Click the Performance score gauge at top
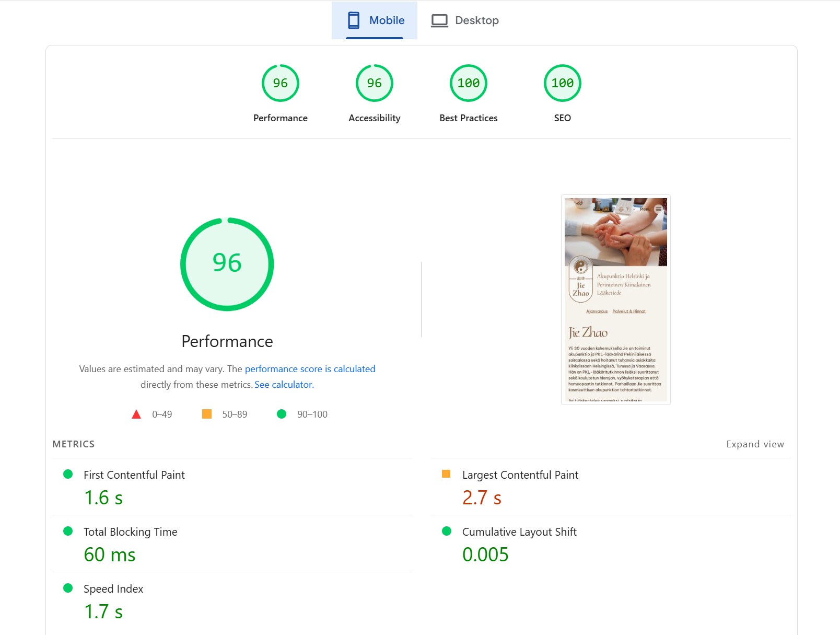Image resolution: width=840 pixels, height=635 pixels. [x=280, y=84]
